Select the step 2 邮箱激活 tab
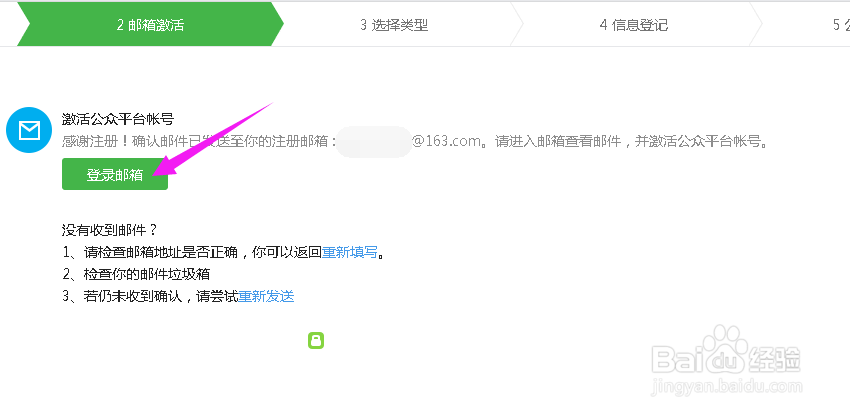The width and height of the screenshot is (850, 416). click(150, 25)
